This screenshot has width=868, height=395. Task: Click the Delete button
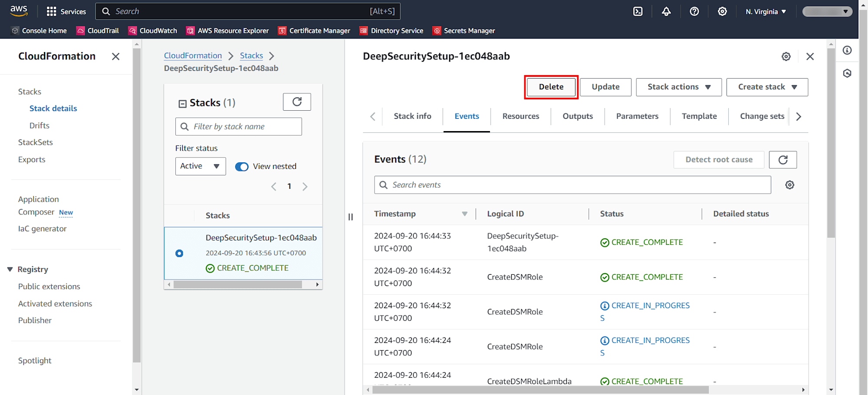tap(551, 87)
